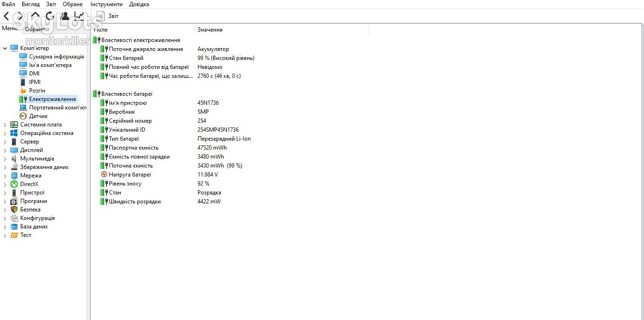Select Ім'я комп'ютера in the tree
The height and width of the screenshot is (320, 644).
pyautogui.click(x=50, y=65)
